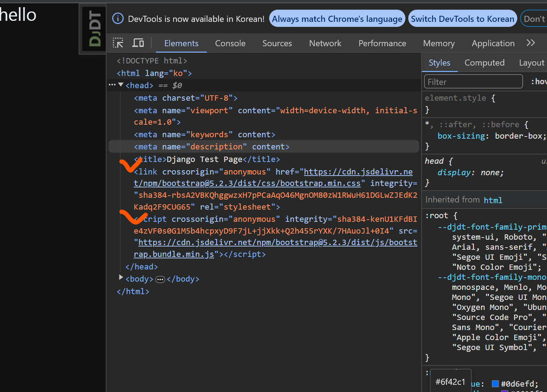Open the bootstrap.bundle.min.js src link

(x=276, y=248)
